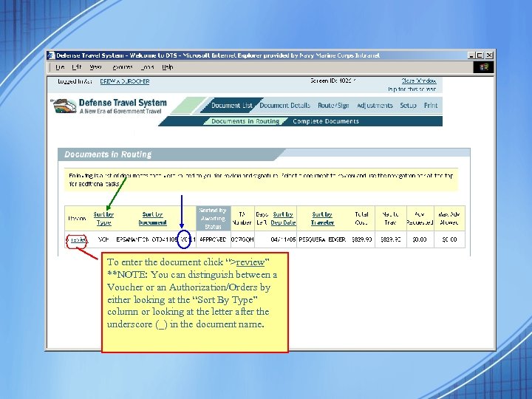The height and width of the screenshot is (399, 532).
Task: Open the Route/Sign tab
Action: (333, 106)
